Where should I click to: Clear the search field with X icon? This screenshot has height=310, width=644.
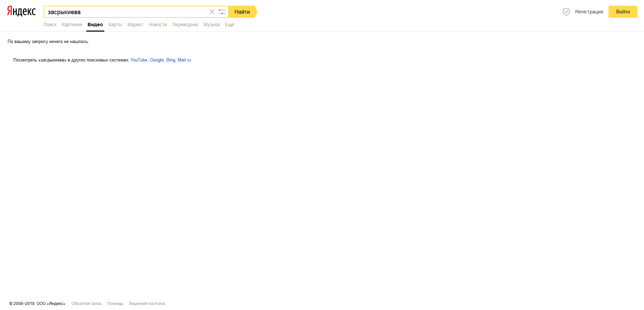tap(212, 12)
